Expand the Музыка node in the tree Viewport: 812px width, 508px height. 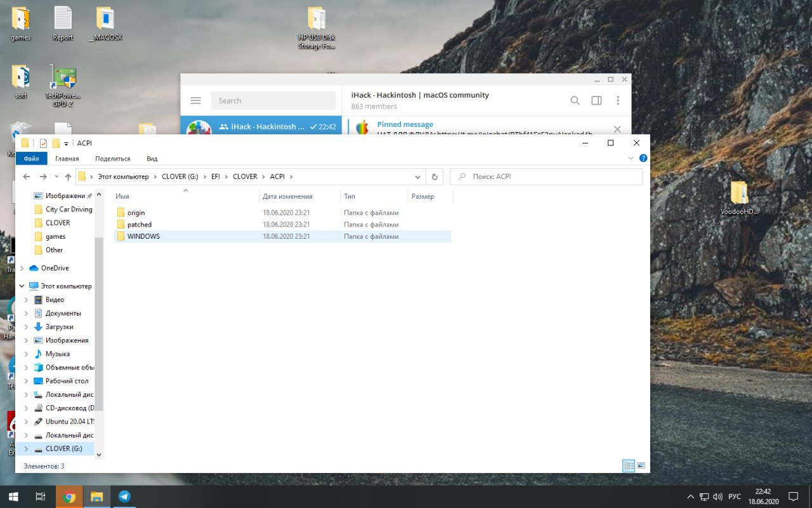click(26, 354)
